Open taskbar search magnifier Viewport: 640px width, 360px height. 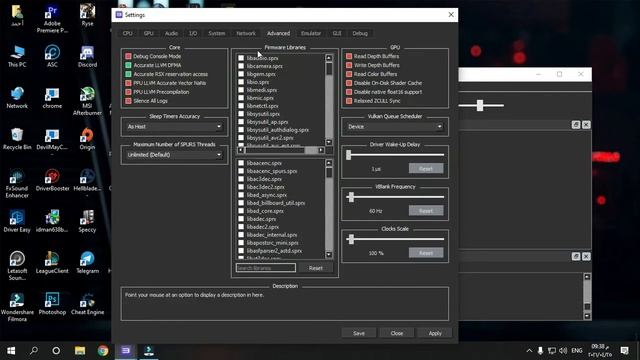(34, 351)
